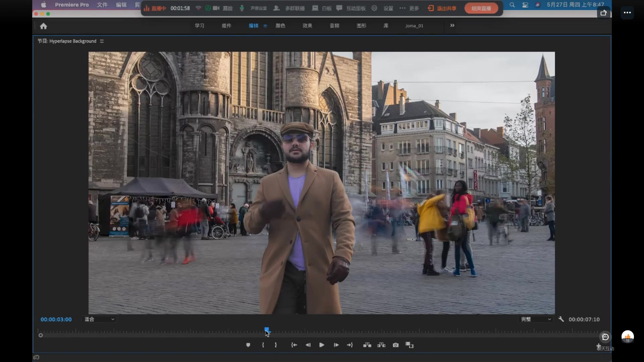Viewport: 644px width, 362px height.
Task: Switch to 库 workspace
Action: pyautogui.click(x=386, y=26)
